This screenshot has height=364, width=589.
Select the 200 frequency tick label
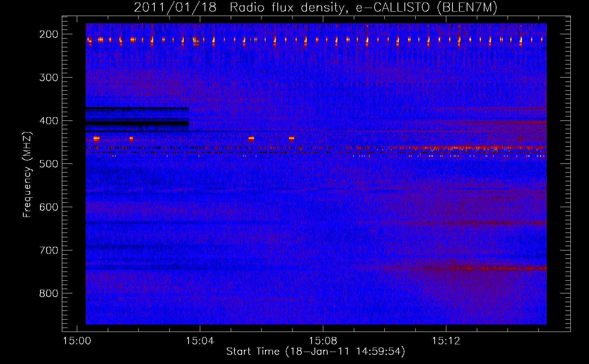tap(48, 34)
